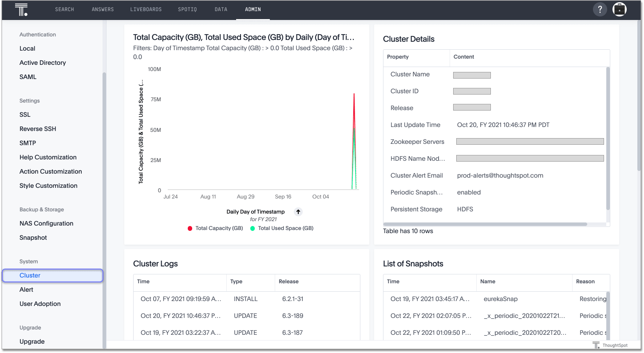Select NAS Configuration under Backup & Storage

pyautogui.click(x=46, y=223)
